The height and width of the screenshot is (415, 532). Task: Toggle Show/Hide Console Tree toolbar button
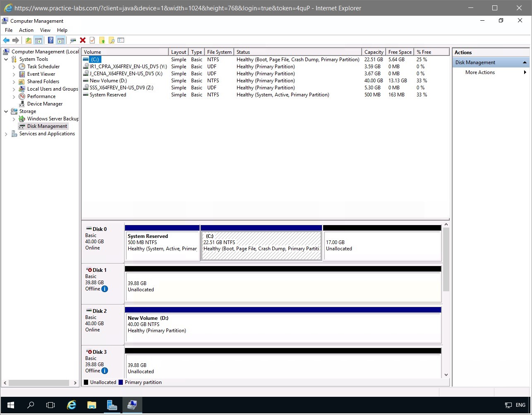pos(38,40)
